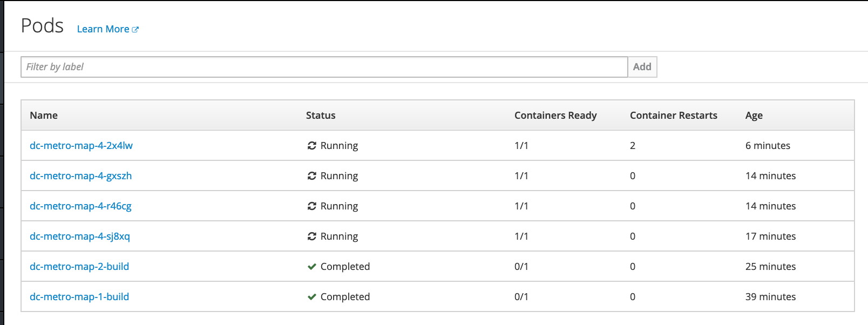Viewport: 868px width, 325px height.
Task: Click the external link icon beside Learn More
Action: (x=135, y=30)
